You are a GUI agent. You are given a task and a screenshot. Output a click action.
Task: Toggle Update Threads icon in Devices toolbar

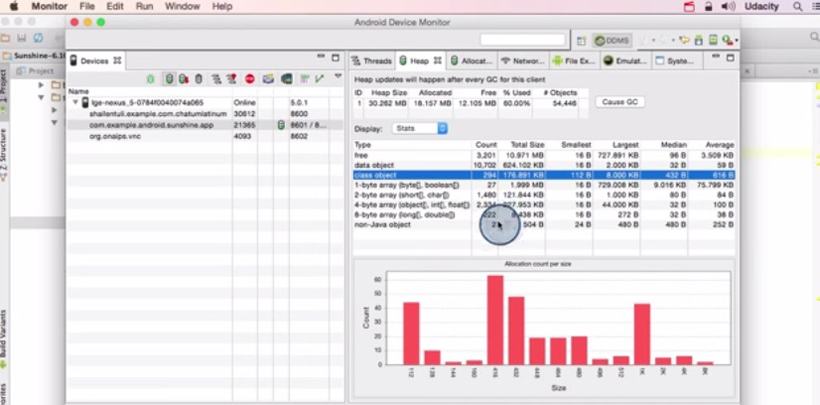coord(216,79)
